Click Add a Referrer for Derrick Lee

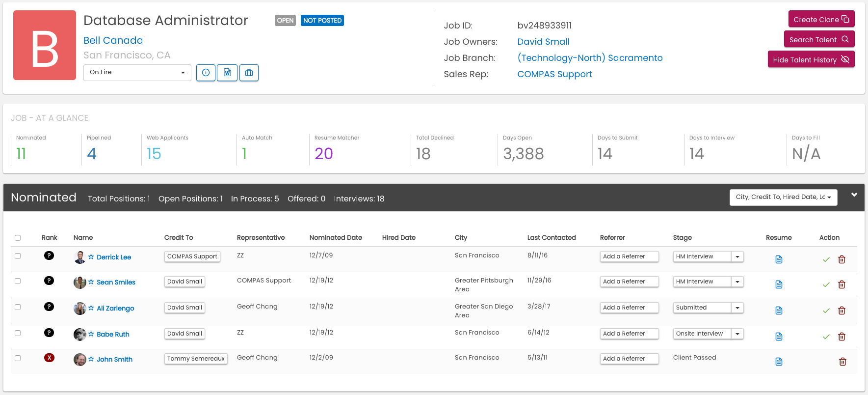pos(629,256)
